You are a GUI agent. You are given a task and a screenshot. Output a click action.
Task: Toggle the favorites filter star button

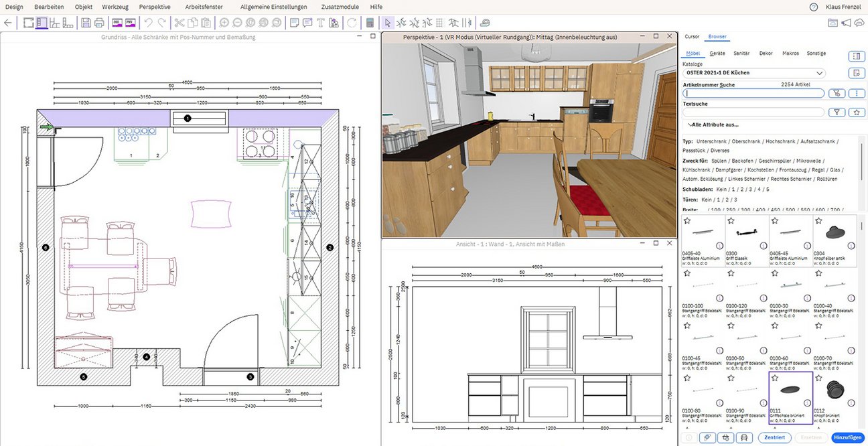click(x=855, y=113)
